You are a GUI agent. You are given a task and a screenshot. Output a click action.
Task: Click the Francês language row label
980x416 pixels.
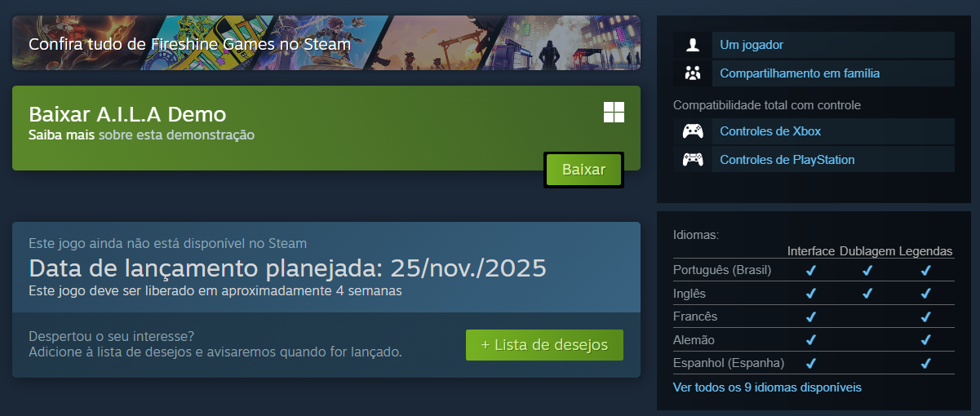[x=695, y=316]
